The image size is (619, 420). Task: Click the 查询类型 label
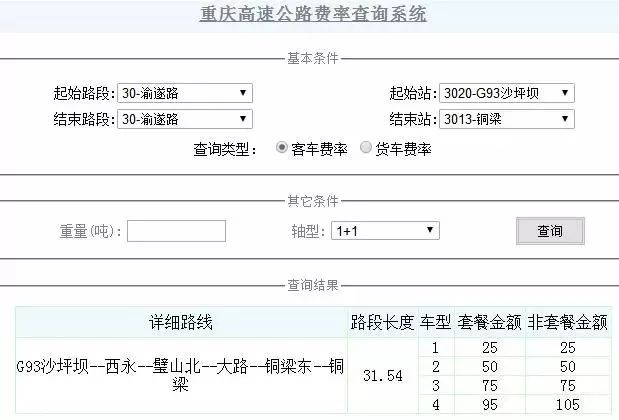(x=225, y=149)
